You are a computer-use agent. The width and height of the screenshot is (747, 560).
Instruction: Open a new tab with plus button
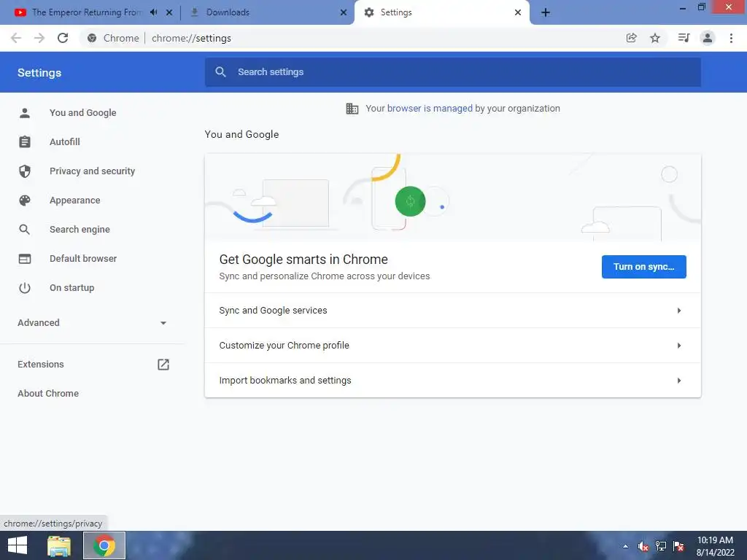tap(546, 12)
